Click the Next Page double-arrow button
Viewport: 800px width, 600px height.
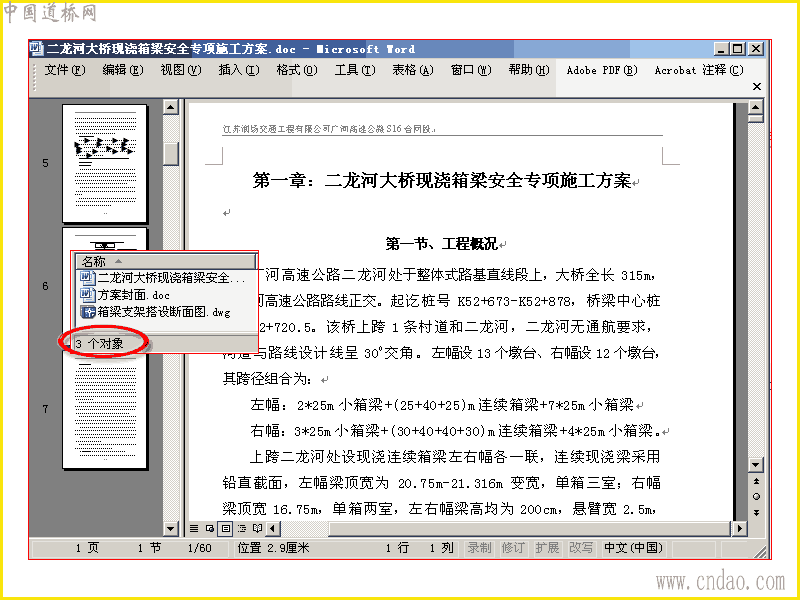(756, 512)
